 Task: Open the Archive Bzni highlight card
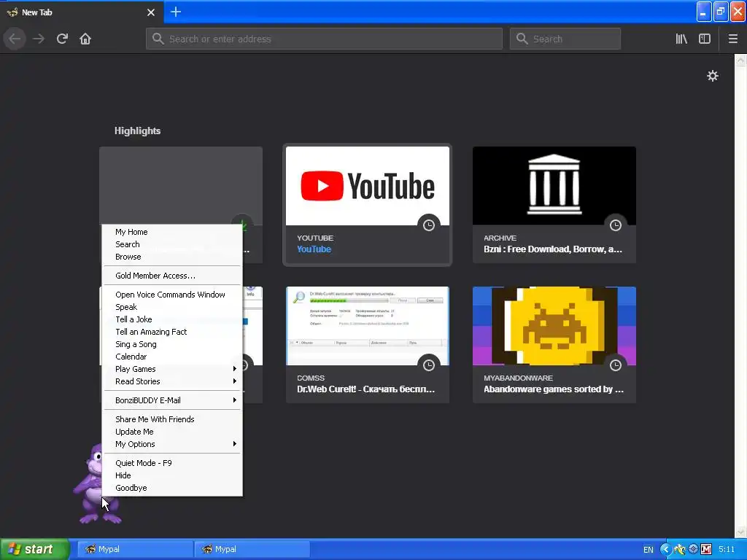tap(554, 205)
